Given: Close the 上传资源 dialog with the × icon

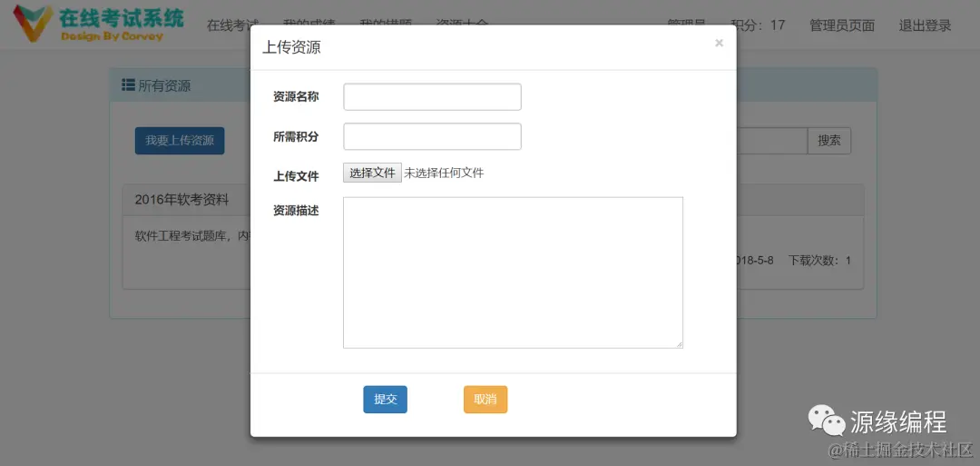Looking at the screenshot, I should click(x=719, y=44).
